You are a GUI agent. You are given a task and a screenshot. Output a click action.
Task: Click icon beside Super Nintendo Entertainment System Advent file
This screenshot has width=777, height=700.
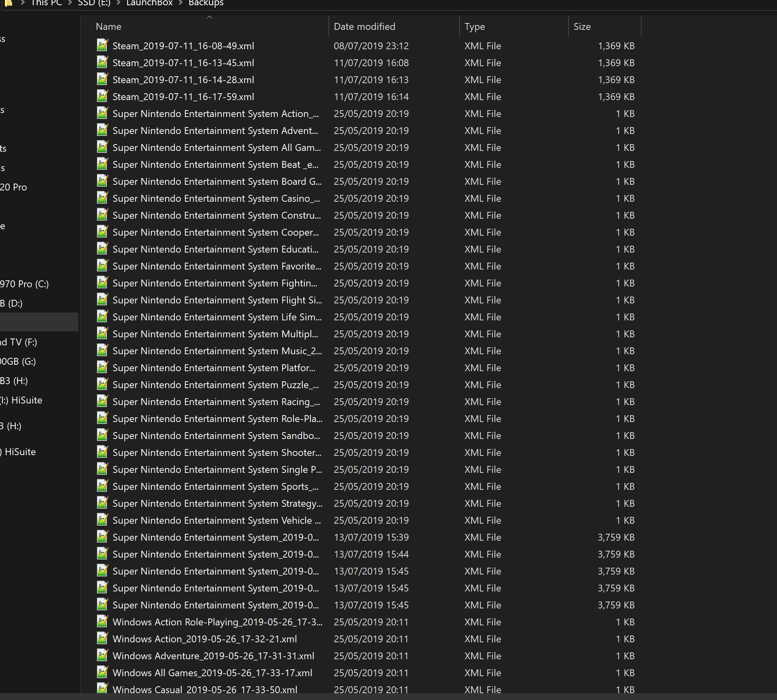[103, 130]
